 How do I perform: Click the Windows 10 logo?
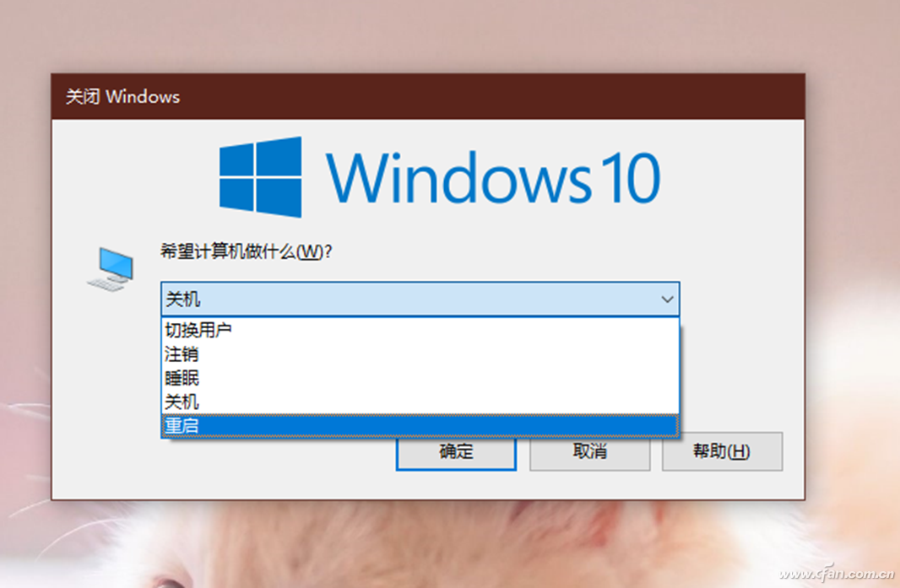coord(440,177)
